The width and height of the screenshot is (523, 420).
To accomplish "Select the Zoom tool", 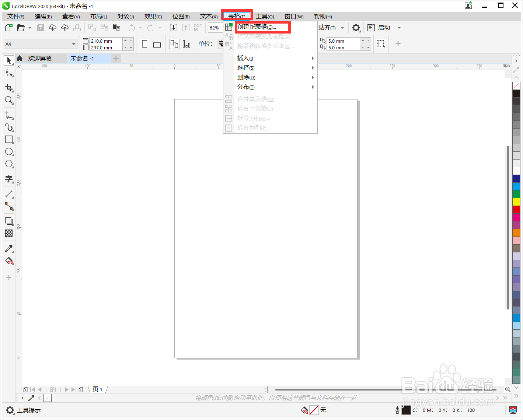I will 9,100.
